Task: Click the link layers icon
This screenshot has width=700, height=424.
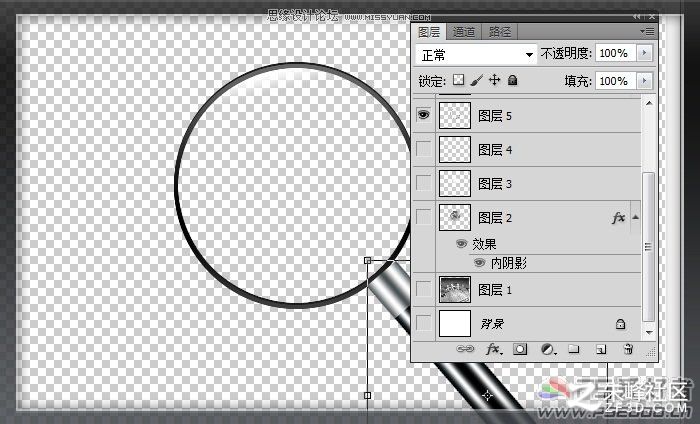Action: (x=465, y=349)
